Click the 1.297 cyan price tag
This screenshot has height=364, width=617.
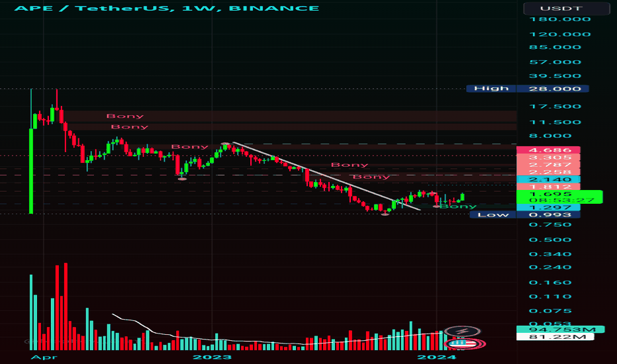(548, 207)
